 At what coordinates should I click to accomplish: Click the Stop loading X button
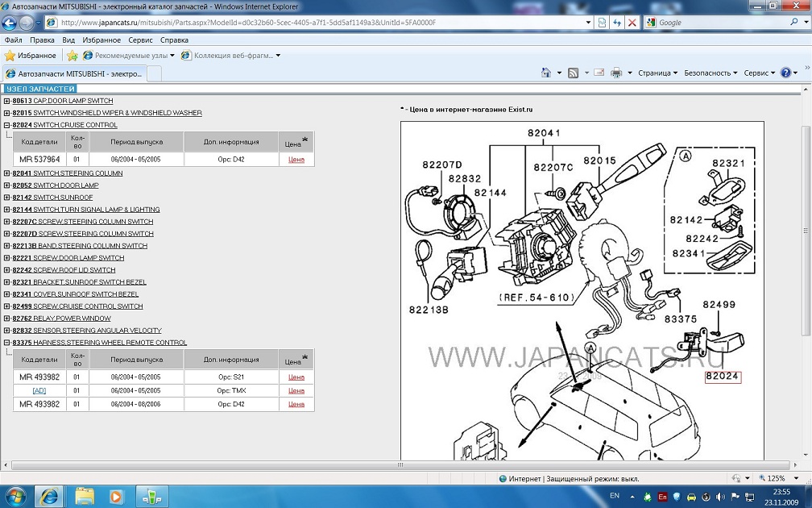click(632, 23)
